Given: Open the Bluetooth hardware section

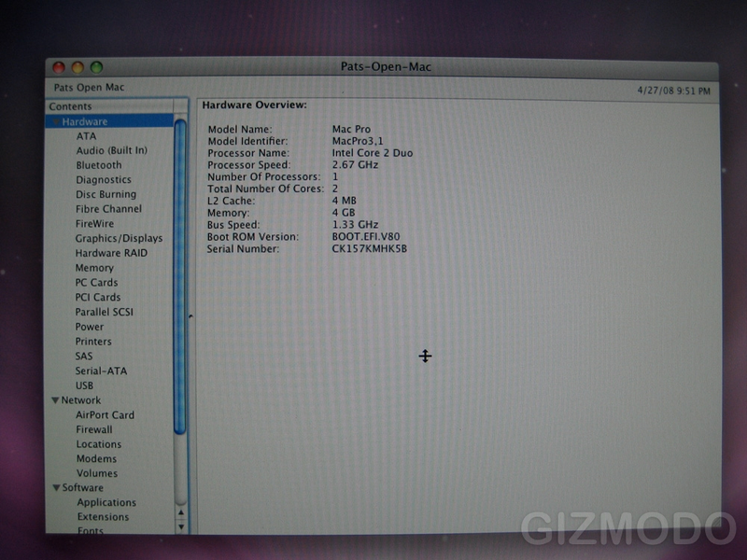Looking at the screenshot, I should [99, 165].
